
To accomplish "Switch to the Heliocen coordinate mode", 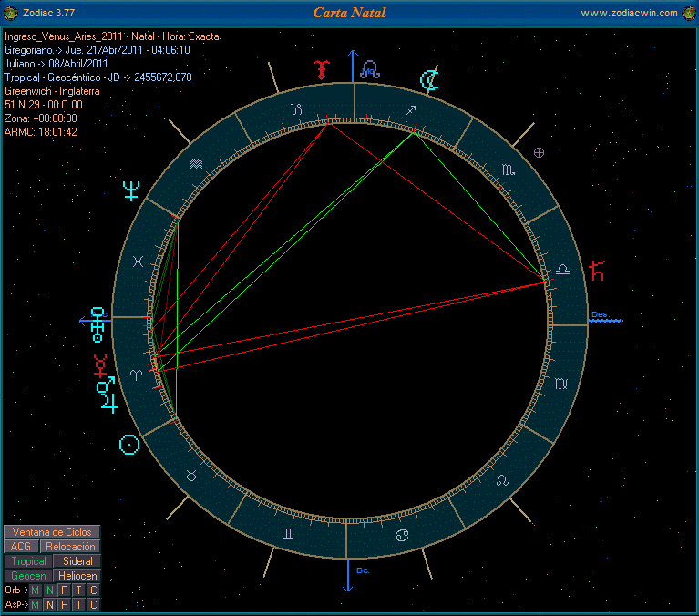I will [x=77, y=576].
